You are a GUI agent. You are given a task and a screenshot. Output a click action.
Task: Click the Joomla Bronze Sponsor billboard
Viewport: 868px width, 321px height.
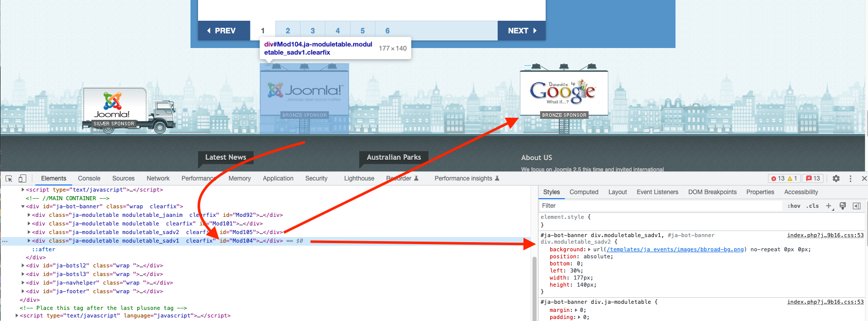pyautogui.click(x=304, y=99)
